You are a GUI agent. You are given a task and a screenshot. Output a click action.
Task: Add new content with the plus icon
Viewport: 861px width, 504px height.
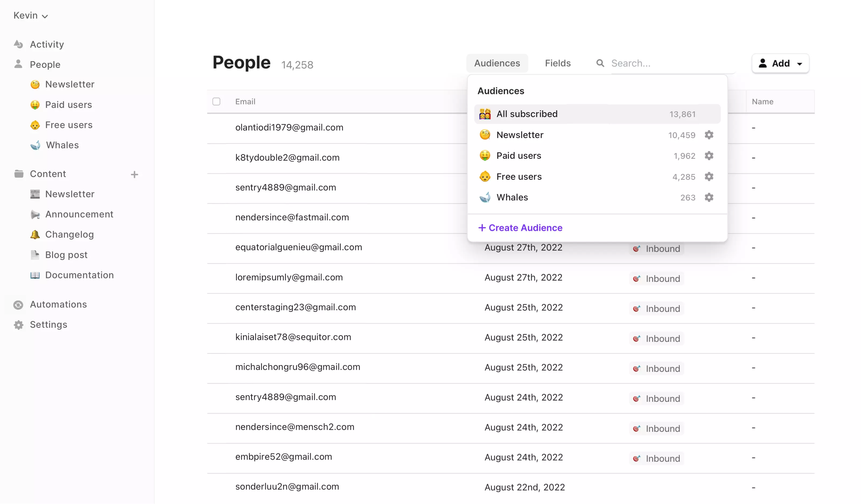135,174
